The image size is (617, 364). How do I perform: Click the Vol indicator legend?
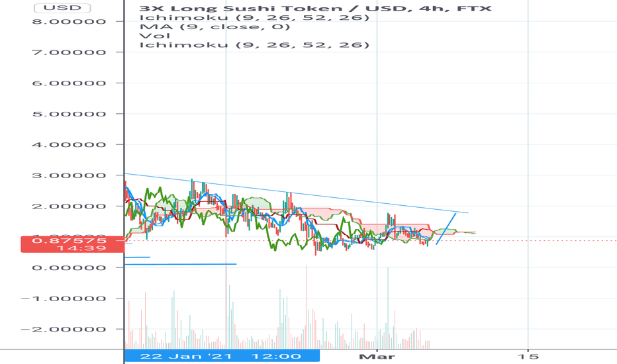pyautogui.click(x=155, y=36)
